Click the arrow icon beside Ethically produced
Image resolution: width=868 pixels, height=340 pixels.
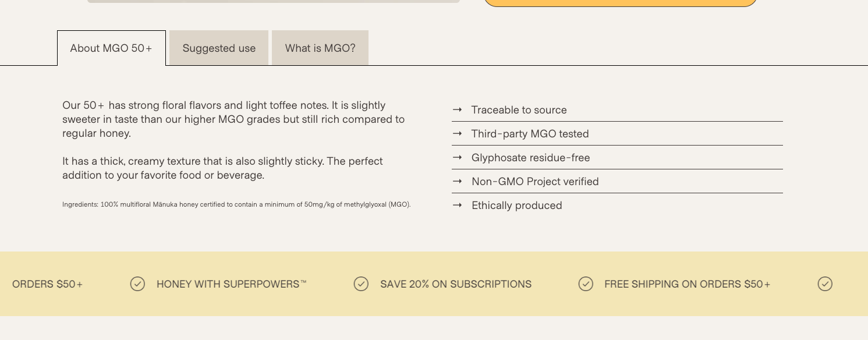458,205
